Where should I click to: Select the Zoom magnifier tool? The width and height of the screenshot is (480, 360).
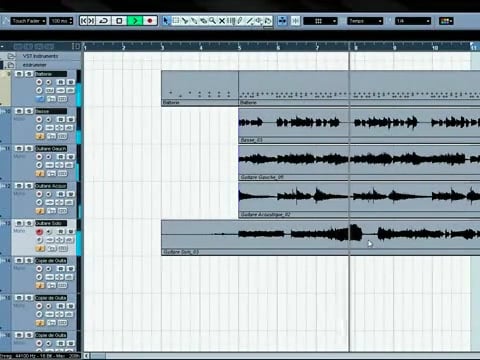click(212, 21)
